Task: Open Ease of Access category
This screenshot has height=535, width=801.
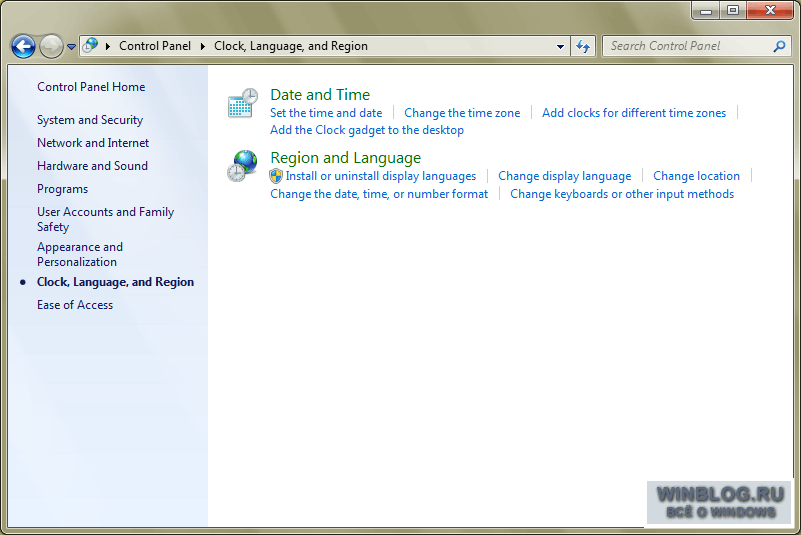Action: click(75, 305)
